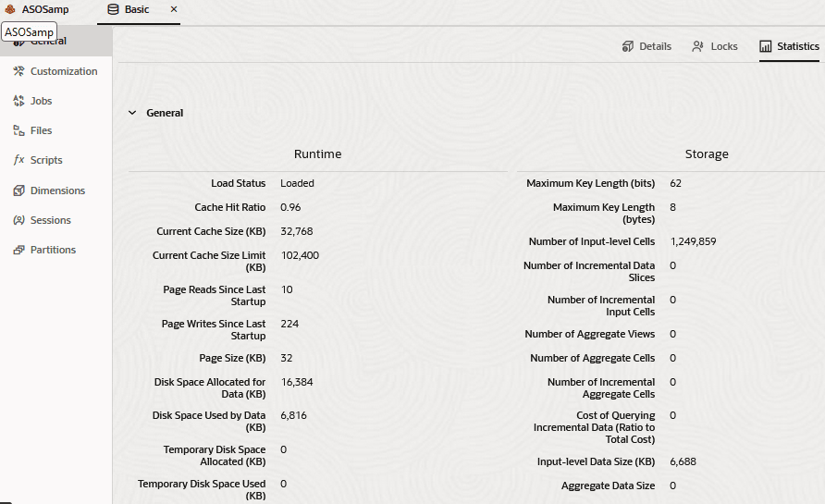Click the Basic database cylinder icon
The image size is (825, 504).
click(x=113, y=9)
